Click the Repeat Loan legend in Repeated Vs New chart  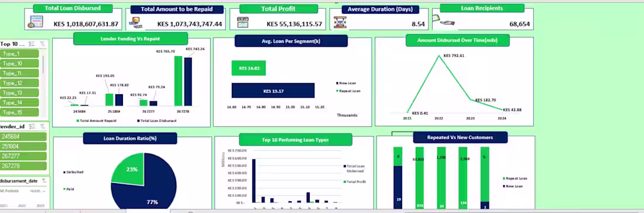(x=515, y=178)
